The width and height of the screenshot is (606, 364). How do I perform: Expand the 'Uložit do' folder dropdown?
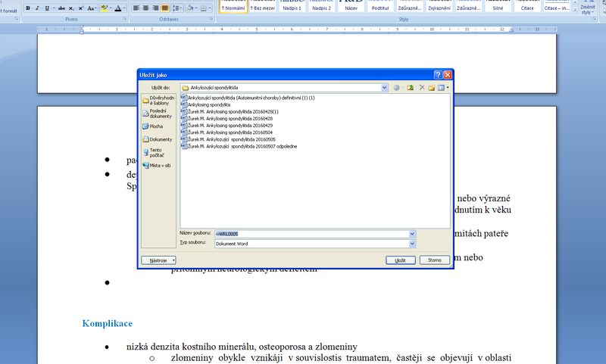click(x=385, y=88)
